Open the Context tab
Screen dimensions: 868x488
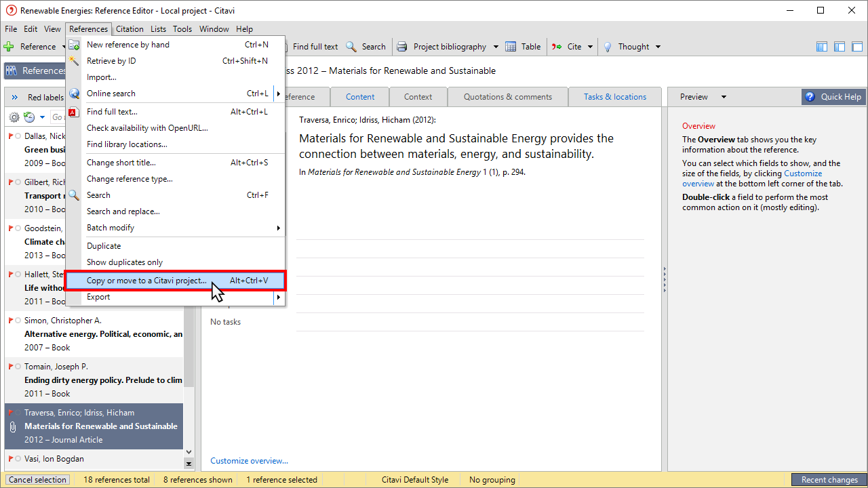[418, 97]
